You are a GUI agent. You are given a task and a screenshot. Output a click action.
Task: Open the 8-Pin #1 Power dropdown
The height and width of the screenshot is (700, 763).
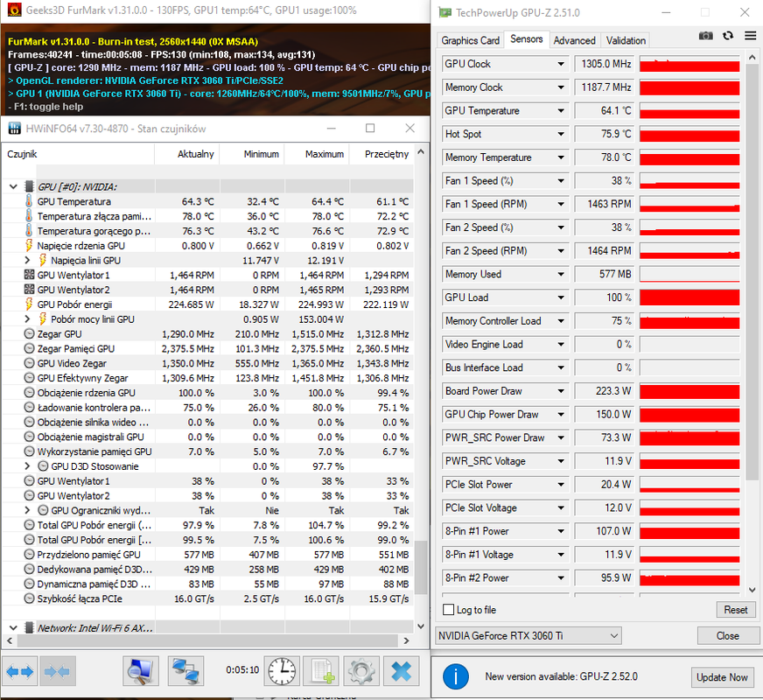click(x=561, y=531)
